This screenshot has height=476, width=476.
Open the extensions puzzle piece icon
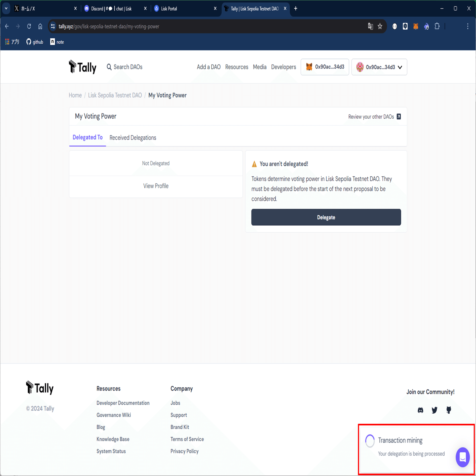(437, 26)
